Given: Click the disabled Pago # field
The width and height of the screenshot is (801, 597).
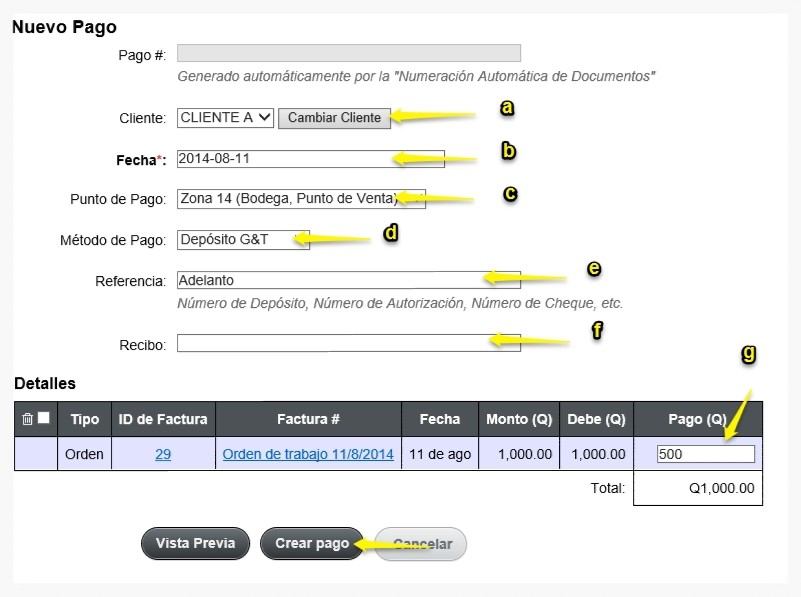Looking at the screenshot, I should pos(349,53).
